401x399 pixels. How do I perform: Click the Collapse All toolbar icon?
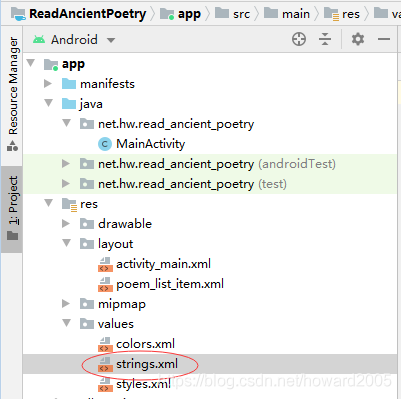click(x=325, y=39)
